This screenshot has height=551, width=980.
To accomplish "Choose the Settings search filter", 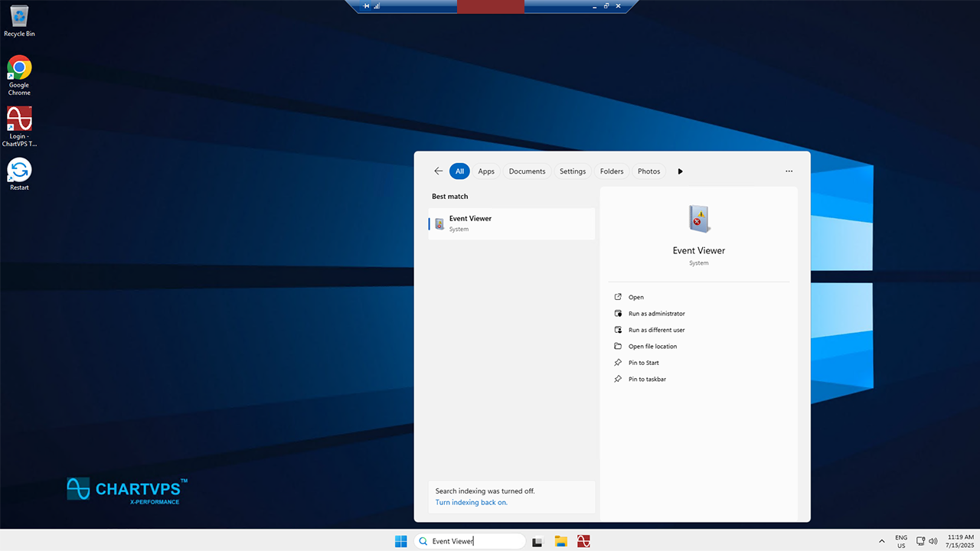I will point(572,171).
